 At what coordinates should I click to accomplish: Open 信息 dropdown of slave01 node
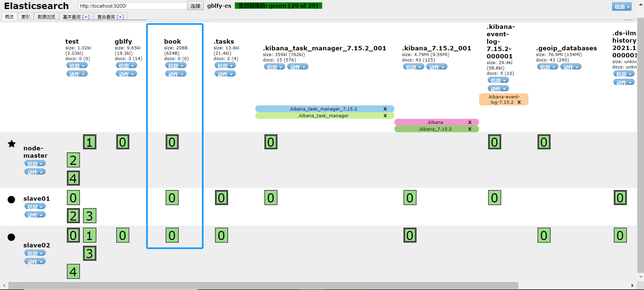[35, 206]
